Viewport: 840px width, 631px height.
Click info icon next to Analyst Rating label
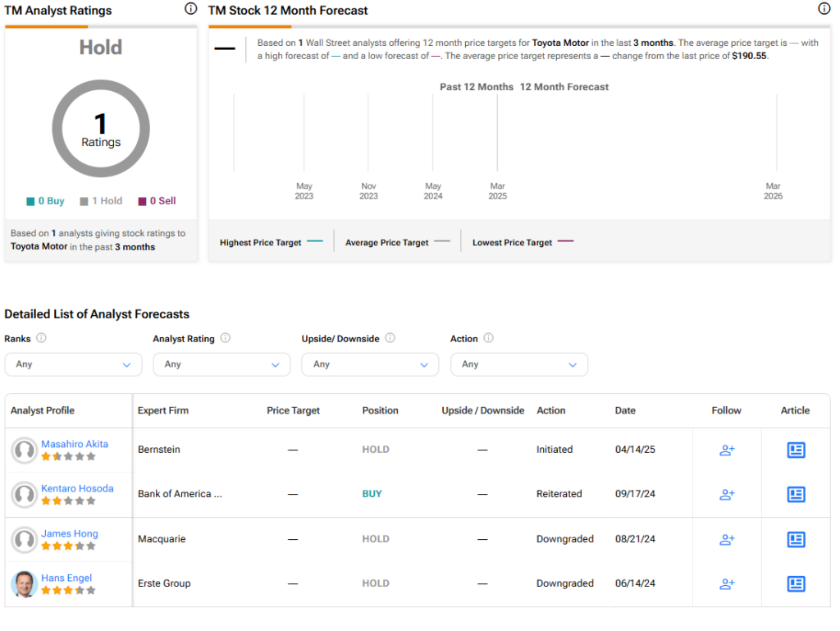click(x=226, y=338)
